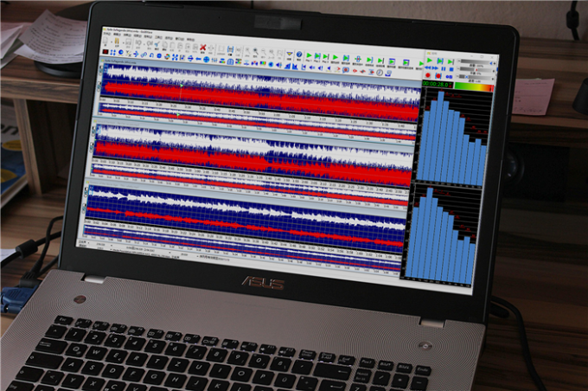588x391 pixels.
Task: Click the green 00:00:28.0 time display
Action: (x=438, y=84)
